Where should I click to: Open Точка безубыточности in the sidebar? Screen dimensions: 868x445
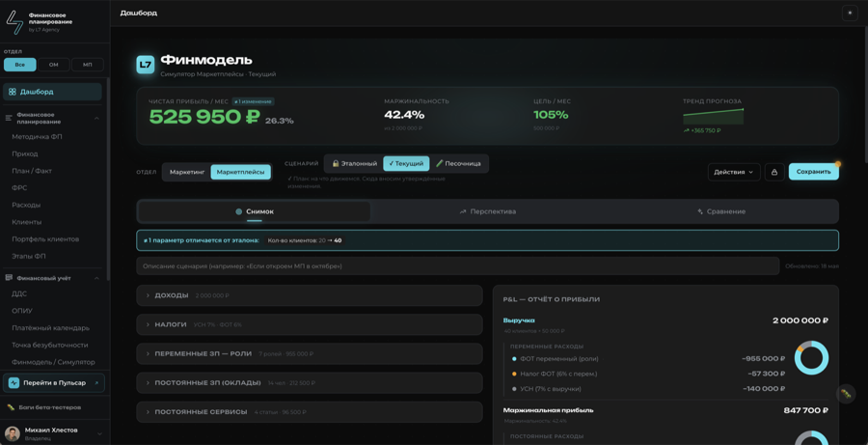(50, 346)
